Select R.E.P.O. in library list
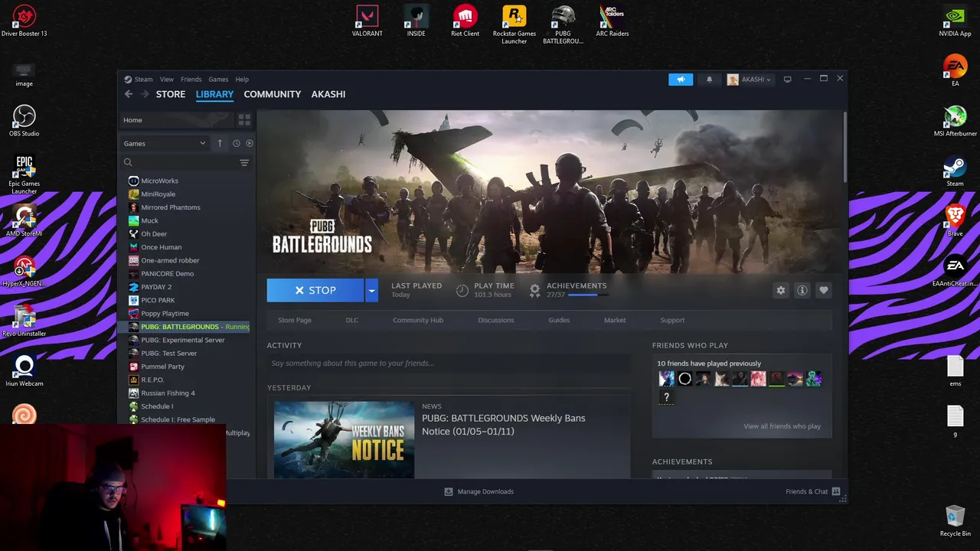Image resolution: width=980 pixels, height=551 pixels. pos(152,380)
